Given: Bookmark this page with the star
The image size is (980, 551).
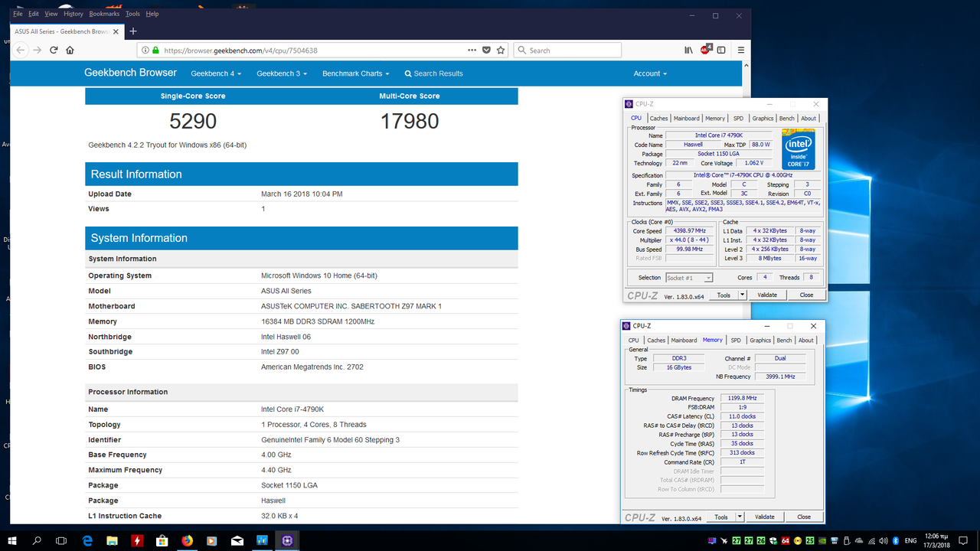Looking at the screenshot, I should [501, 50].
